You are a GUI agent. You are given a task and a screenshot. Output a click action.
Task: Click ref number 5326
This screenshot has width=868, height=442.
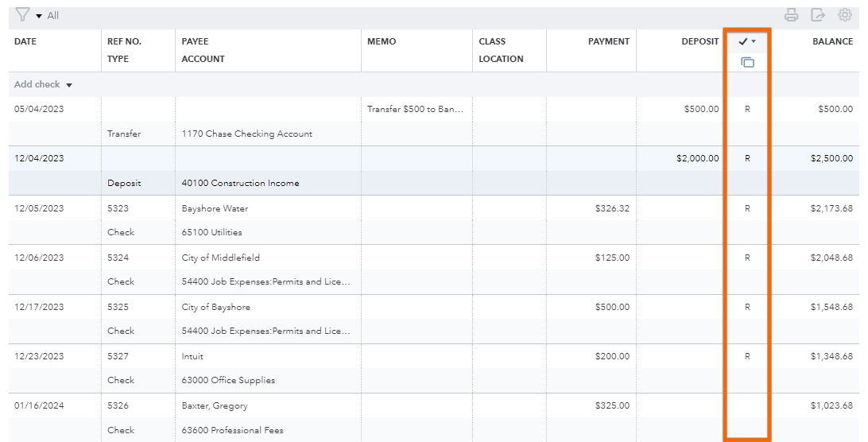[x=118, y=405]
